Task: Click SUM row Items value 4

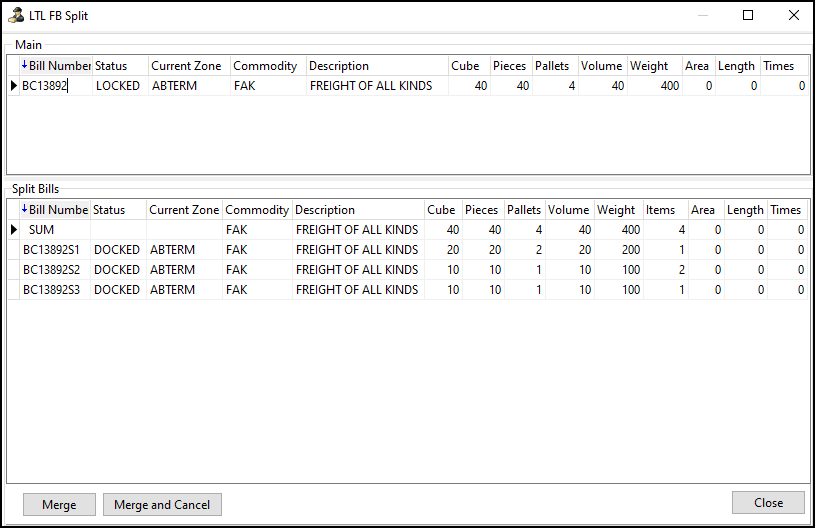Action: (x=666, y=230)
